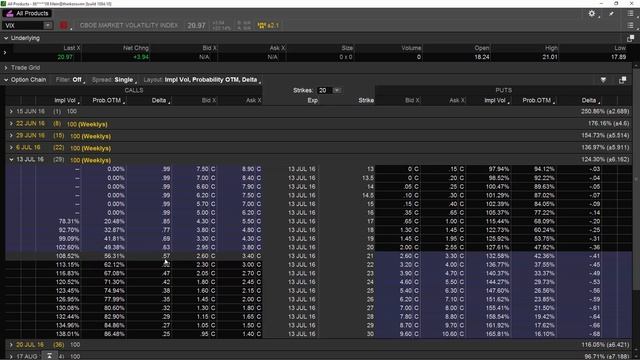The width and height of the screenshot is (640, 360).
Task: Open the top-right list menu icon
Action: click(630, 13)
